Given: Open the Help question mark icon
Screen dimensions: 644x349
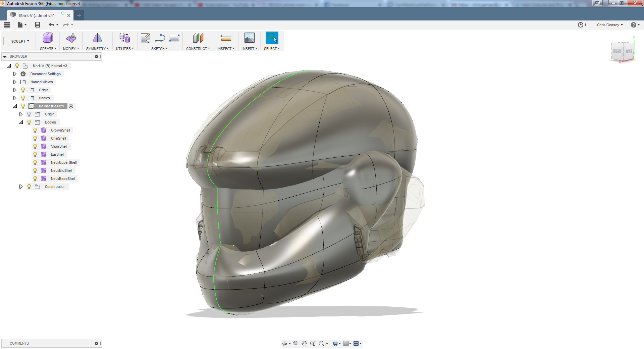Looking at the screenshot, I should (x=634, y=25).
